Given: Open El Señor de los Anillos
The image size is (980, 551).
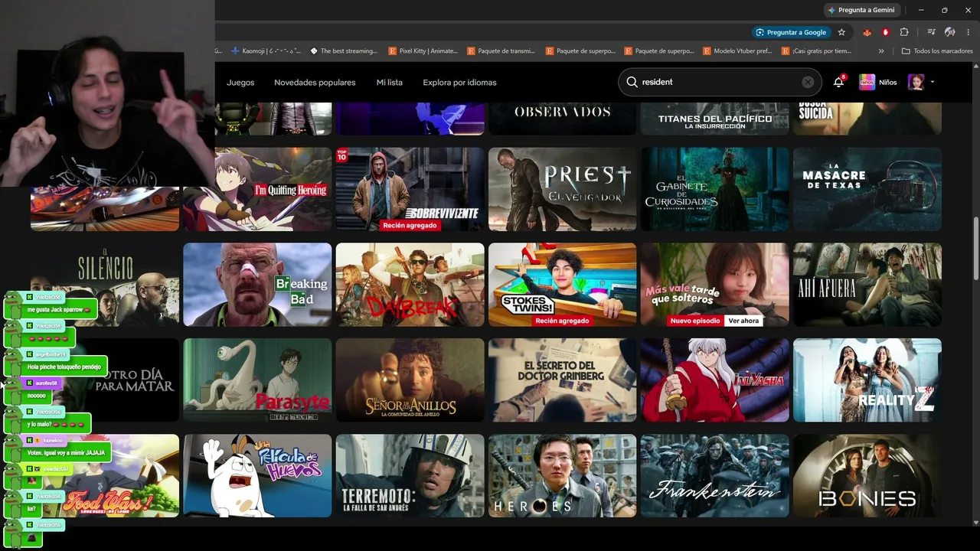Looking at the screenshot, I should (410, 380).
